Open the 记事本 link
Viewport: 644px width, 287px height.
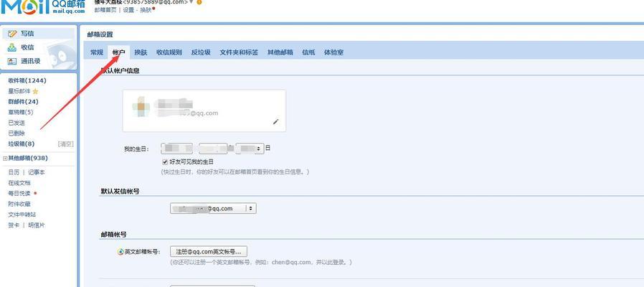pos(37,173)
